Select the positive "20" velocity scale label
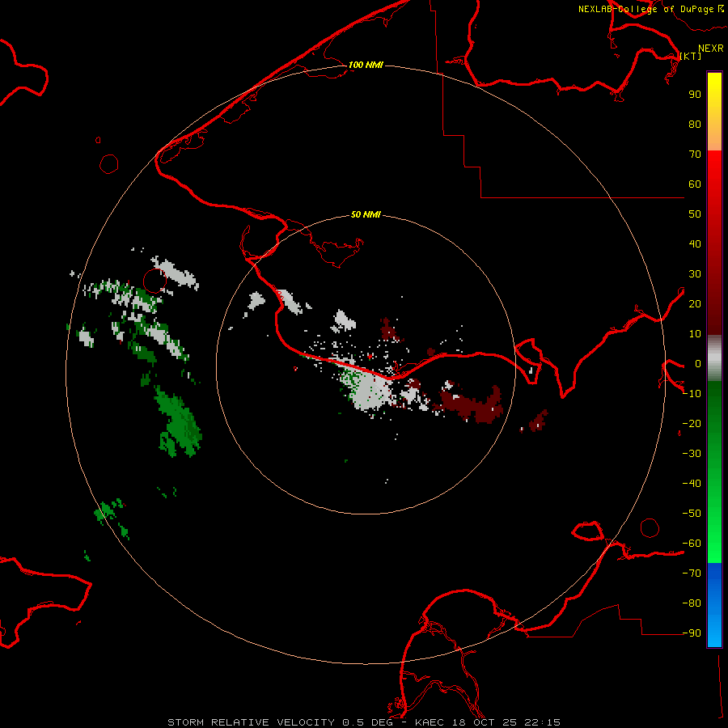The image size is (728, 728). (695, 304)
